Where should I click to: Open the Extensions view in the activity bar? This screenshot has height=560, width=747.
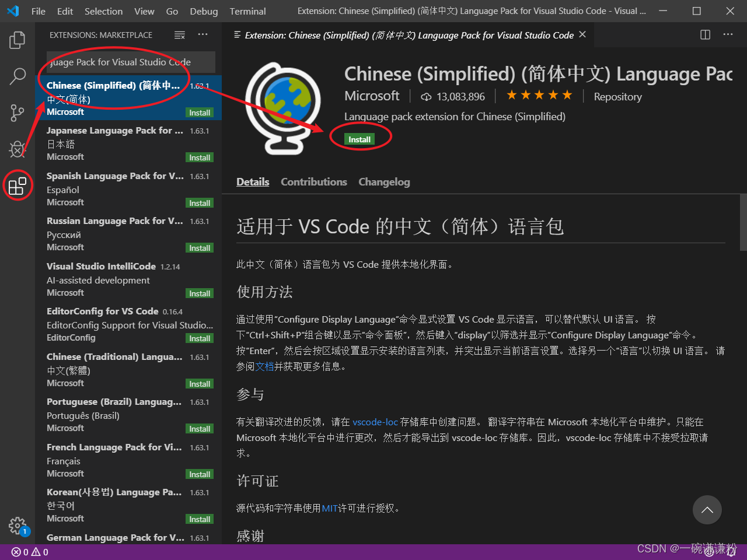point(18,185)
